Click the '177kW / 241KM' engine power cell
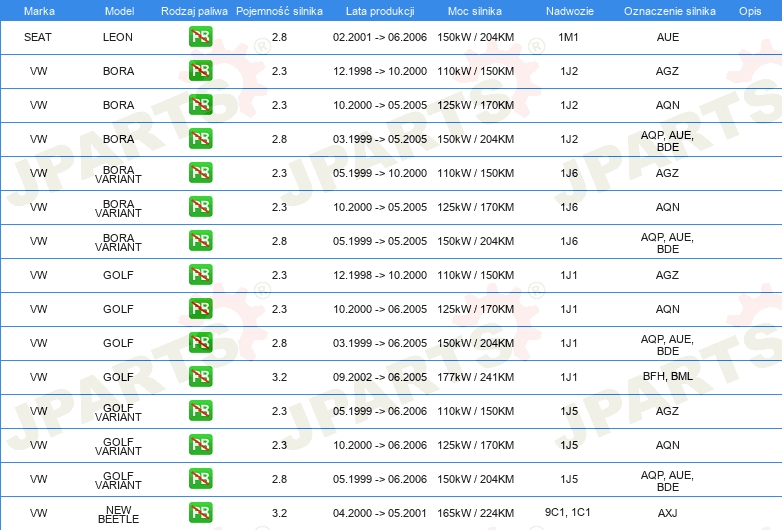Image resolution: width=782 pixels, height=530 pixels. (476, 377)
